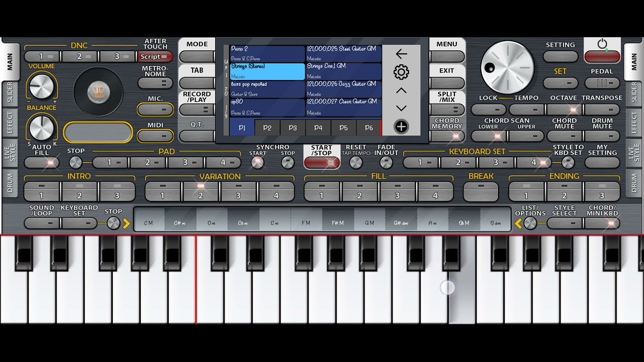Trigger PAD 3
The height and width of the screenshot is (362, 644).
[185, 162]
